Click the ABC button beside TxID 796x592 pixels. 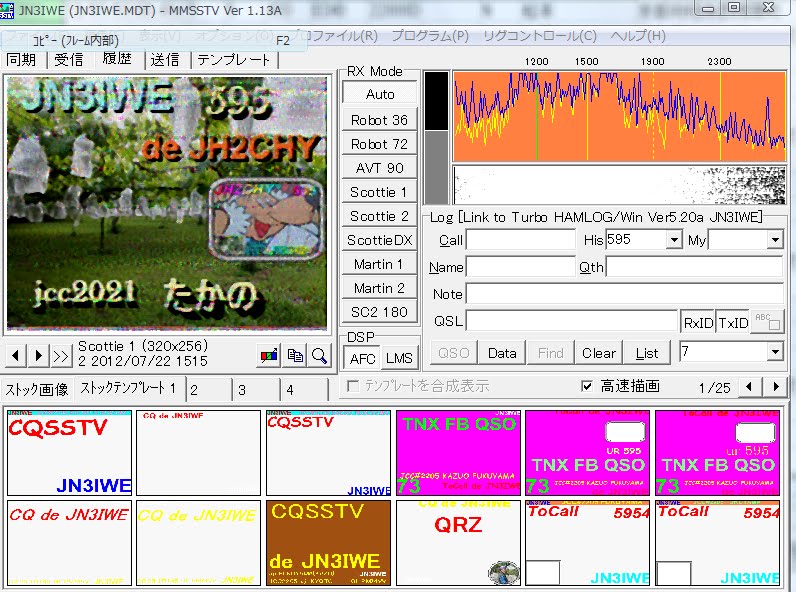[767, 321]
